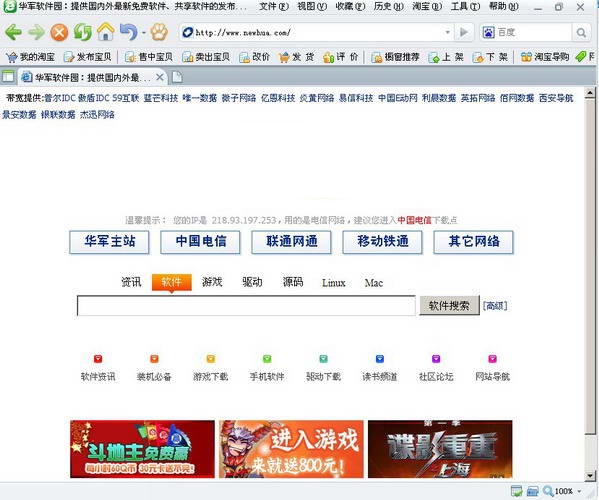Click the pink 网站导航 icon
The image size is (599, 500).
click(x=492, y=359)
